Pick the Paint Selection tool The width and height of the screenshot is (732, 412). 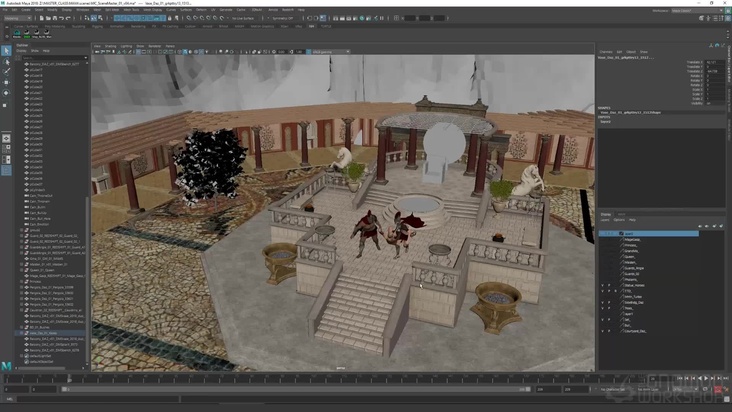pos(6,71)
